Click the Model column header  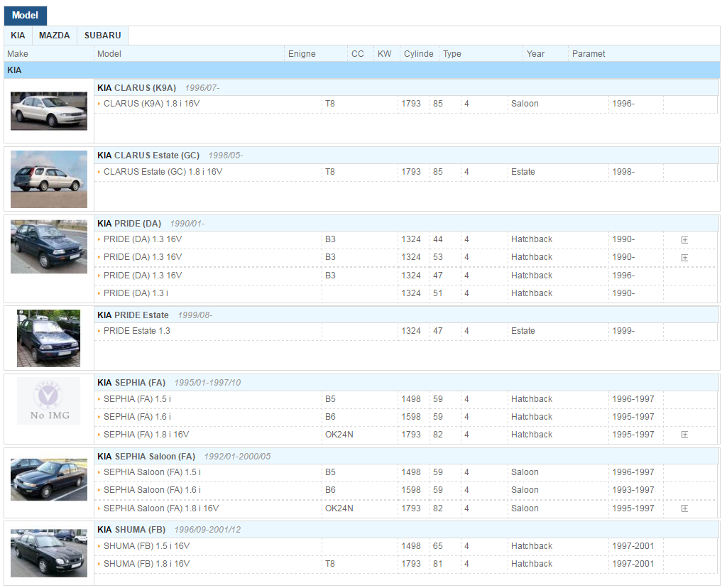[109, 54]
